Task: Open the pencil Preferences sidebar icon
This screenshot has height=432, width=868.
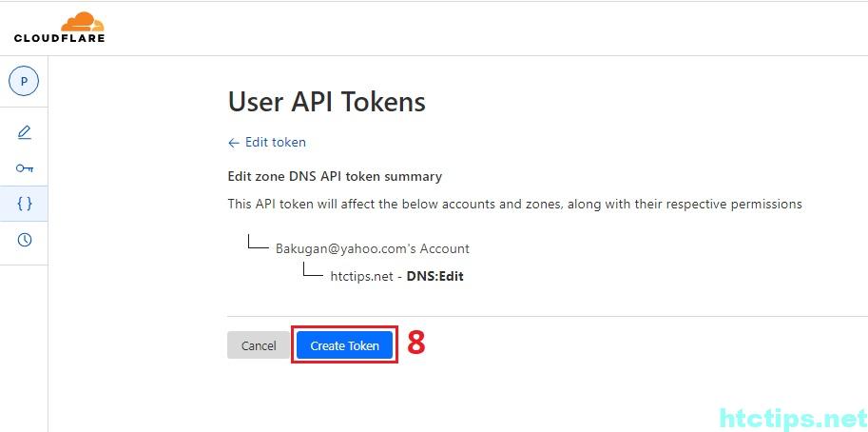Action: coord(25,132)
